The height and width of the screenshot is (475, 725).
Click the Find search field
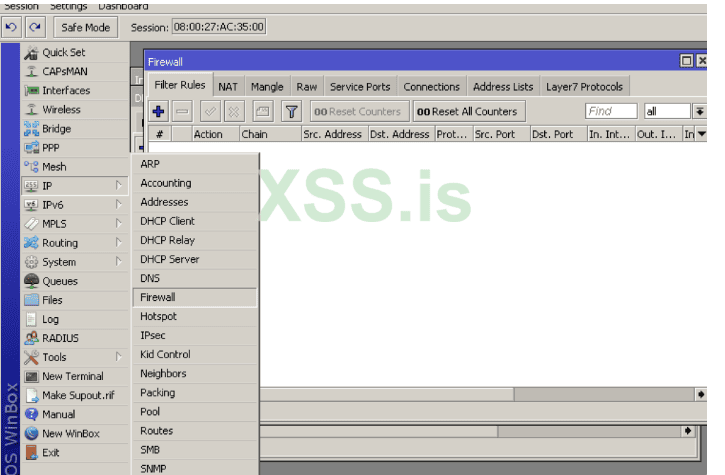[x=611, y=111]
